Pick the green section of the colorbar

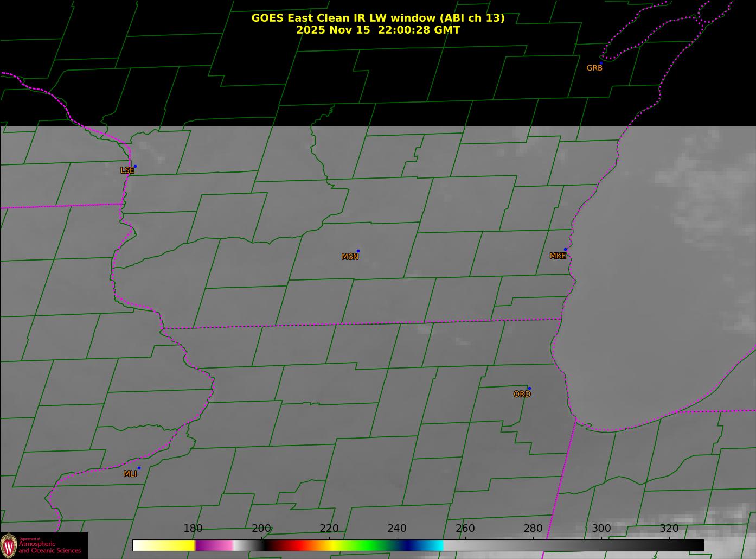(x=369, y=545)
